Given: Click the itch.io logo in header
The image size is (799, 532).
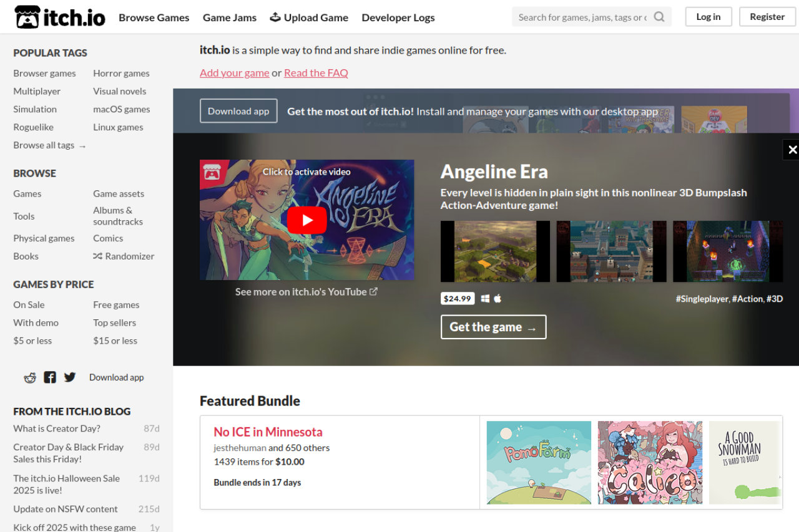Looking at the screenshot, I should (60, 17).
